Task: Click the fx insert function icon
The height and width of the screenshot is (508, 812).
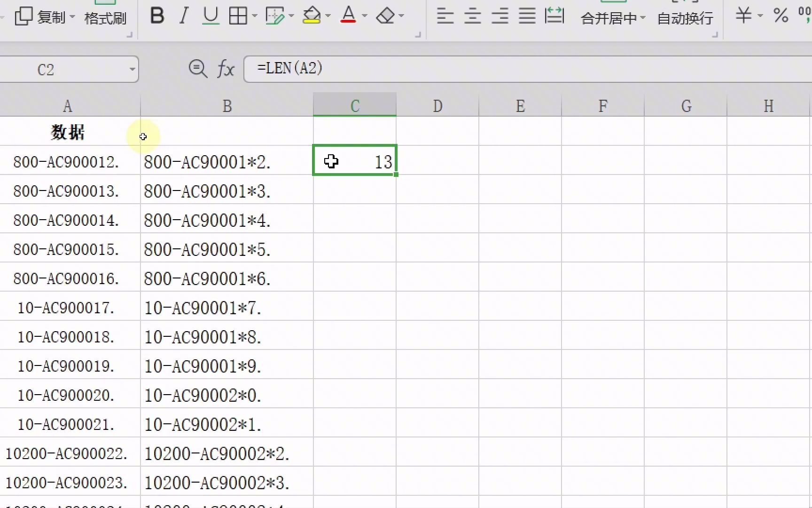Action: 226,69
